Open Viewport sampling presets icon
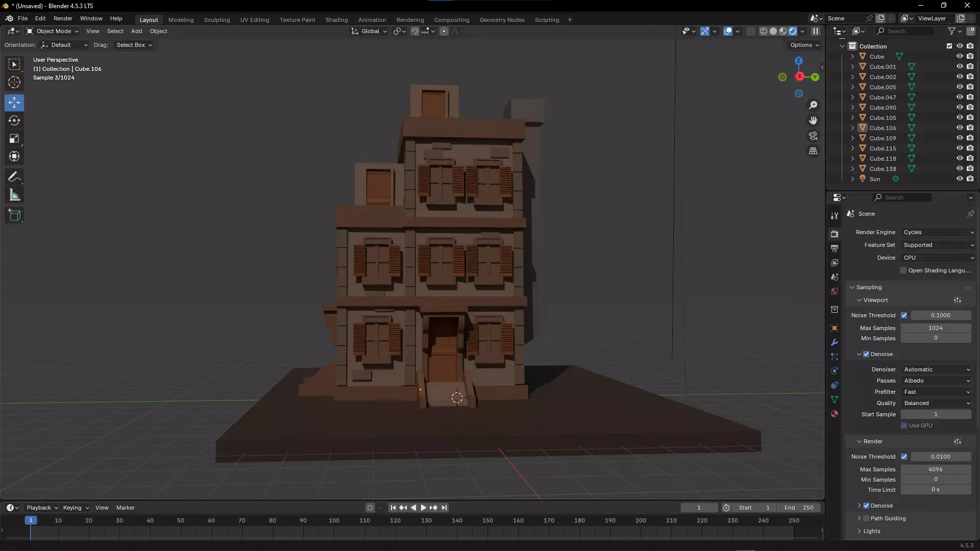Image resolution: width=980 pixels, height=551 pixels. (958, 300)
